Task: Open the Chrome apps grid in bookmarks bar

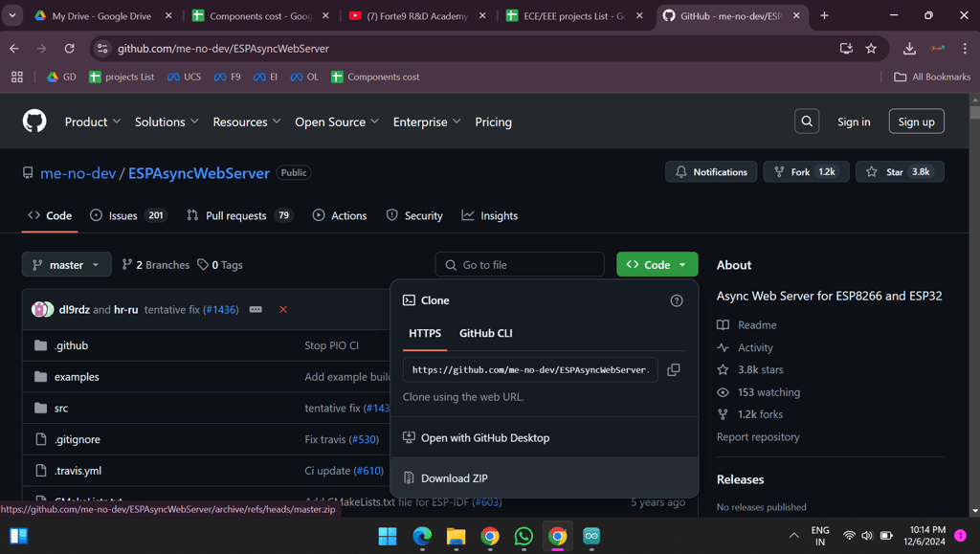Action: tap(17, 77)
